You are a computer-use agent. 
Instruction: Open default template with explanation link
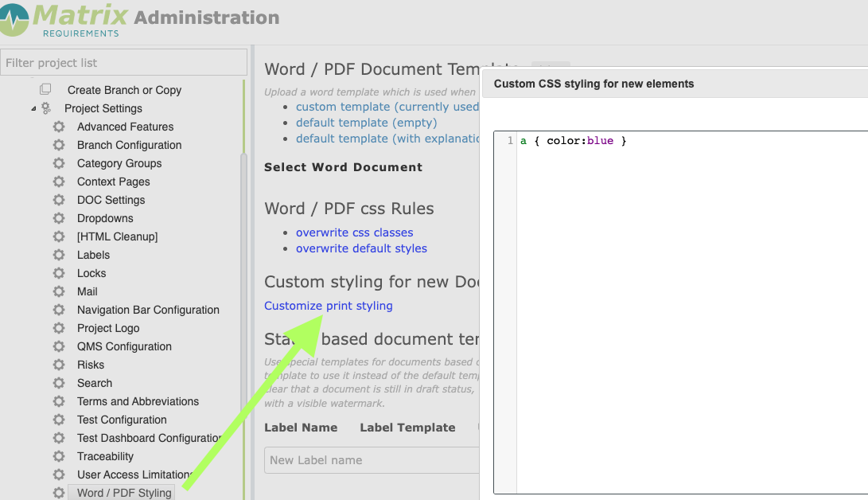click(387, 139)
